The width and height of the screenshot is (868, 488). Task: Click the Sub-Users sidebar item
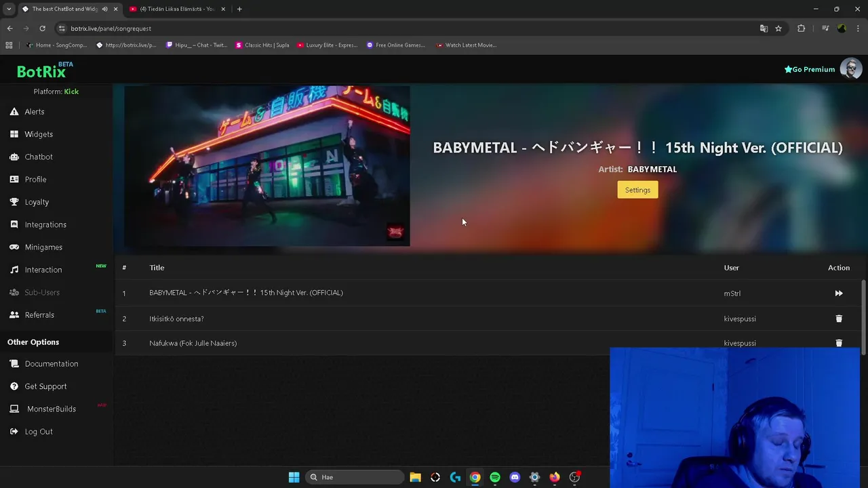coord(42,292)
